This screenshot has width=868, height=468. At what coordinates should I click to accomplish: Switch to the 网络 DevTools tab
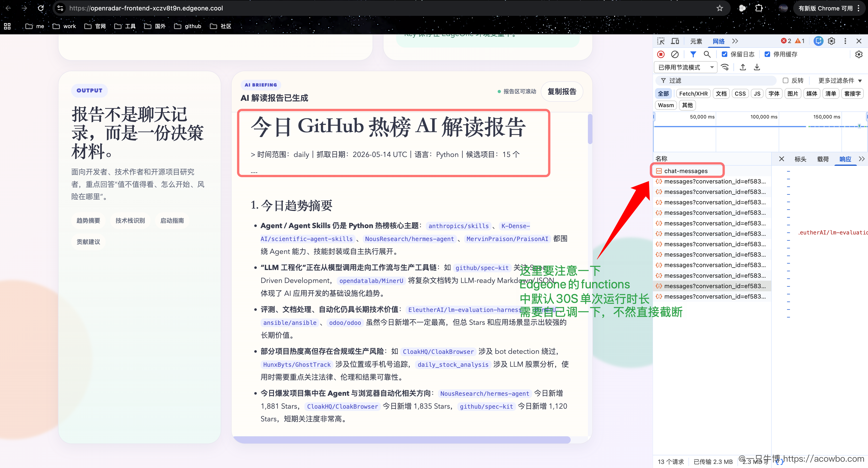[718, 41]
